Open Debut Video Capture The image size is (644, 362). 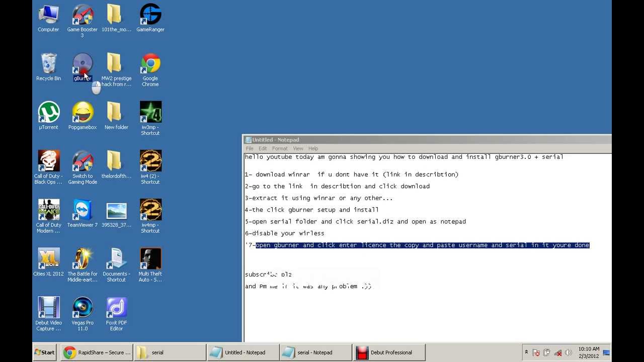[x=48, y=308]
